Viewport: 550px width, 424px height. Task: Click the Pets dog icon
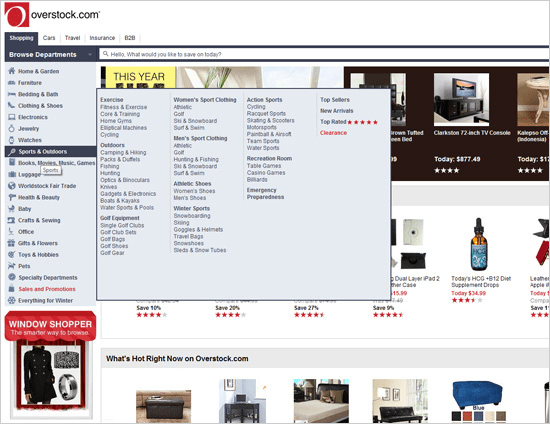[12, 266]
